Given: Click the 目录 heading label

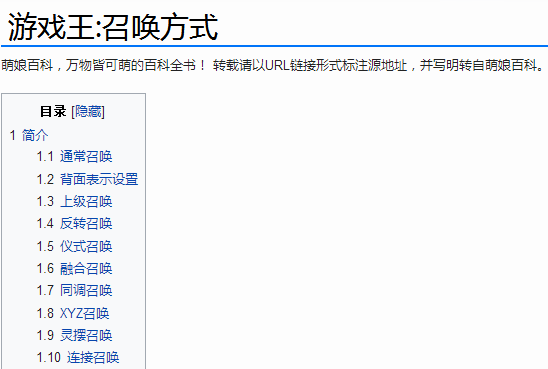Looking at the screenshot, I should 53,112.
